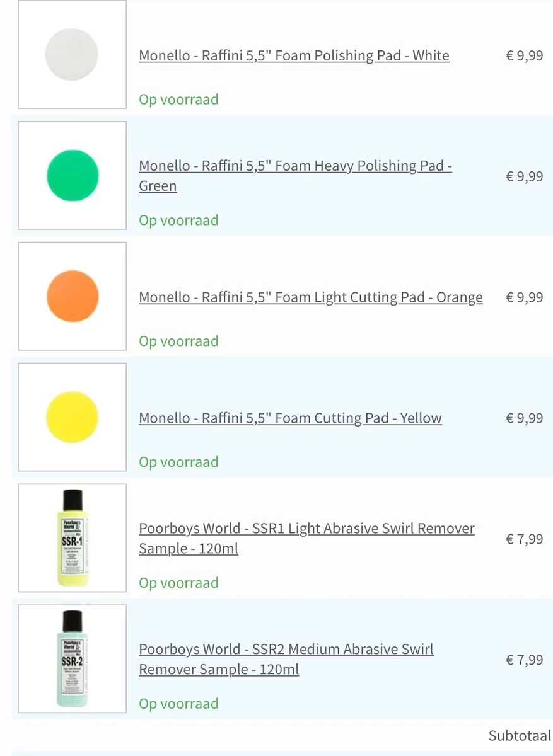
Task: Click the € 9,99 price of green pad
Action: [524, 176]
